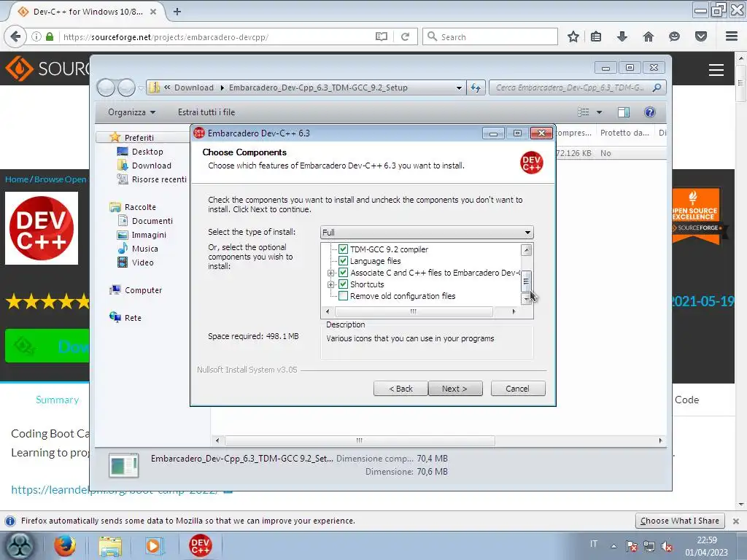This screenshot has width=747, height=560.
Task: Open new Firefox tab plus button
Action: point(177,12)
